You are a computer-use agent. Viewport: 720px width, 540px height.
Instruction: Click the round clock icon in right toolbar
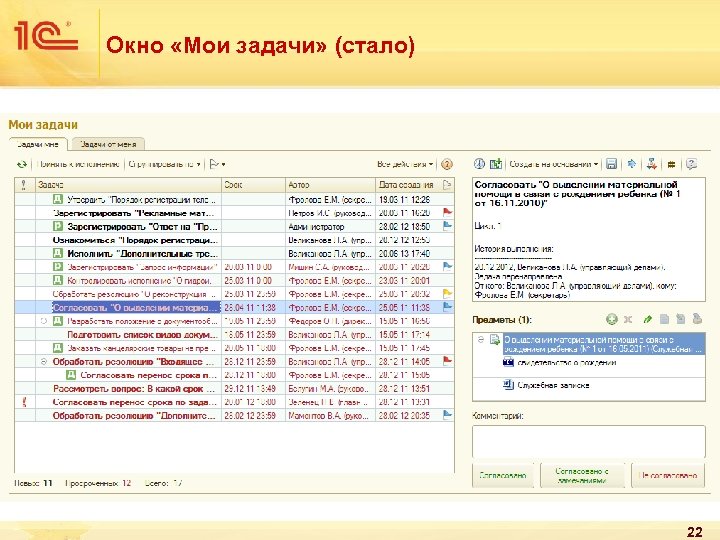pos(479,164)
